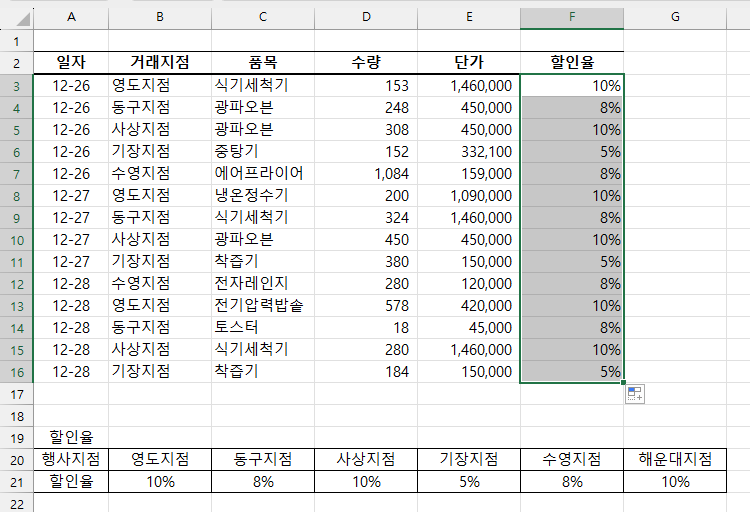The height and width of the screenshot is (512, 750).
Task: Click the 행사지점 cell
Action: tap(71, 459)
